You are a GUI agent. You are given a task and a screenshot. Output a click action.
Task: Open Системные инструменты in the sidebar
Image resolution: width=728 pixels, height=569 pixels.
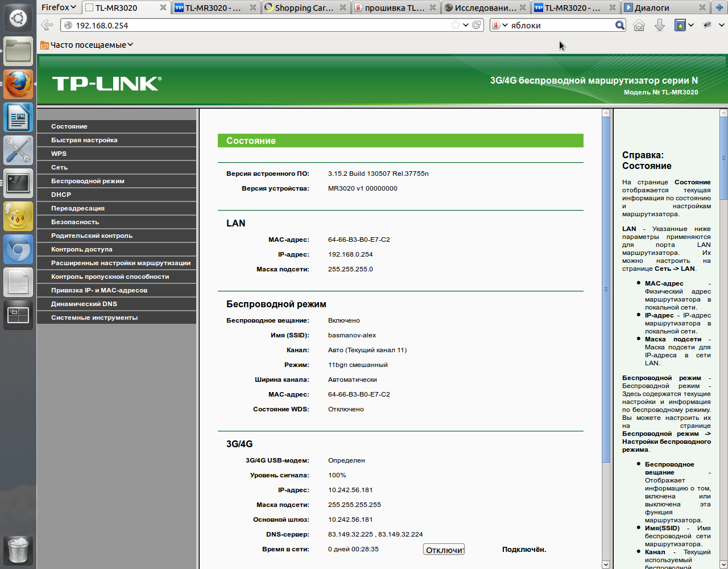(x=94, y=318)
